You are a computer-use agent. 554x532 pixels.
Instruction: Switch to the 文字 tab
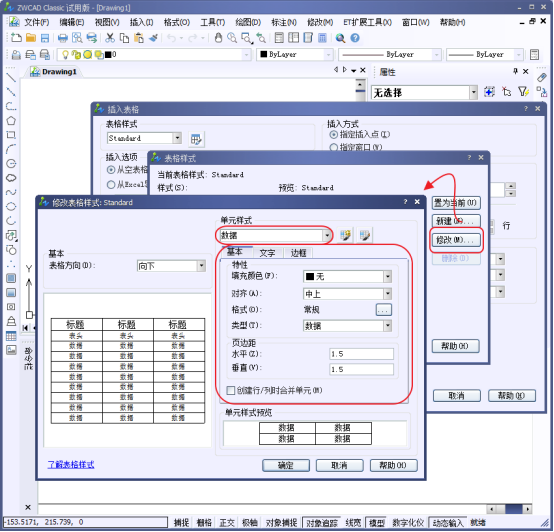pos(267,253)
